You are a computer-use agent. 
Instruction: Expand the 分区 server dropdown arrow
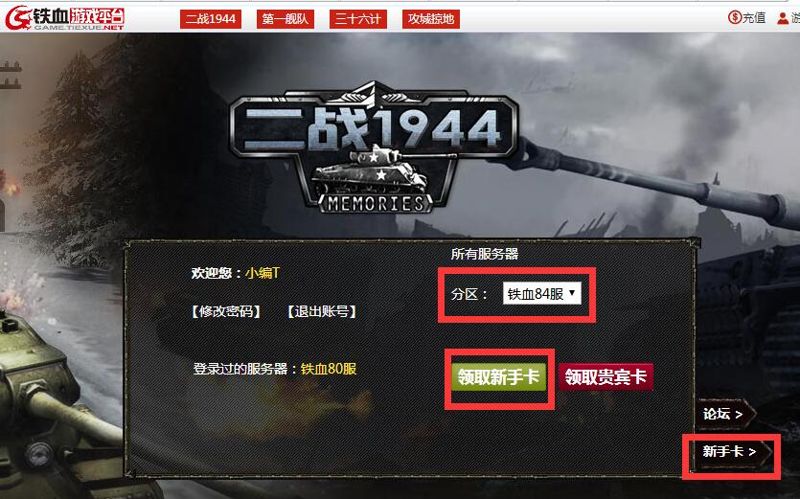click(572, 293)
